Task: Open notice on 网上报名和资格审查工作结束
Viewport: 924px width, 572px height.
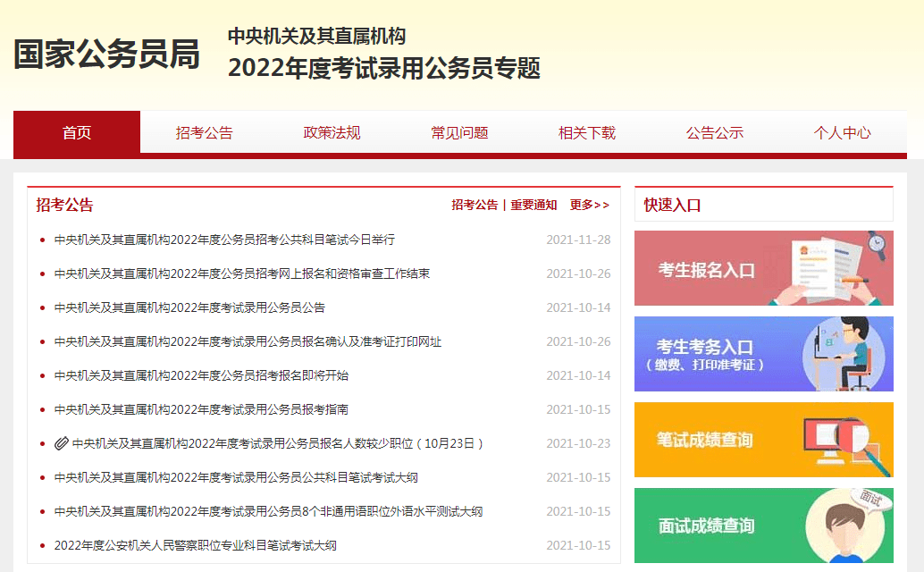Action: point(242,273)
